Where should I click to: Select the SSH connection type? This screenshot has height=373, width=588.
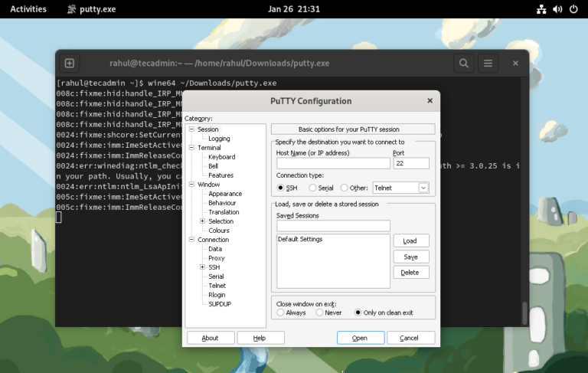click(280, 188)
